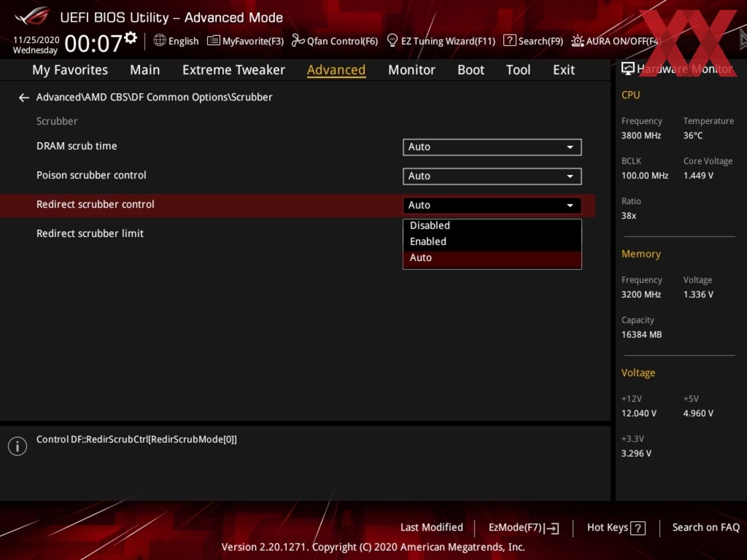The width and height of the screenshot is (747, 560).
Task: Click the back arrow beside the breadcrumb path
Action: coord(24,98)
